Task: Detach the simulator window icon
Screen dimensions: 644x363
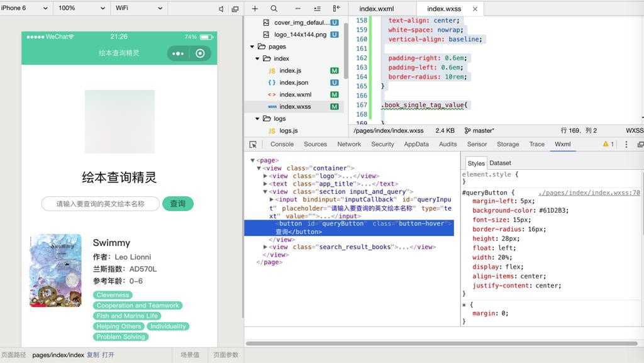Action: point(235,9)
